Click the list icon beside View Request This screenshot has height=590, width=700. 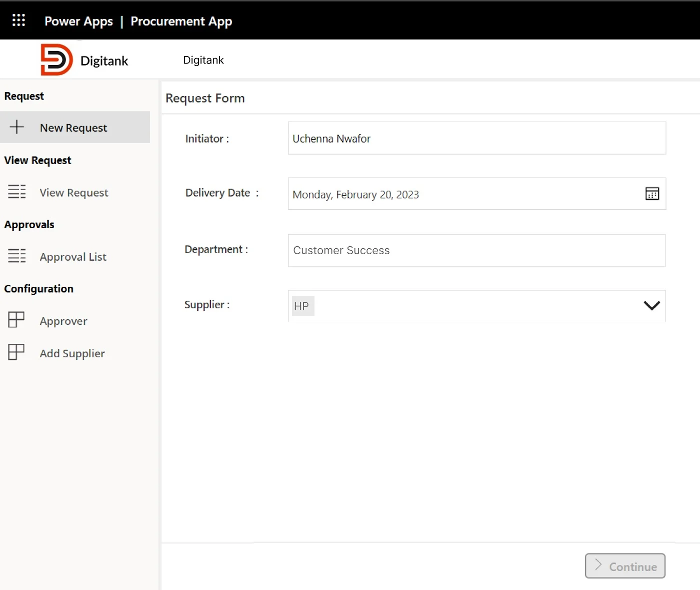(17, 192)
